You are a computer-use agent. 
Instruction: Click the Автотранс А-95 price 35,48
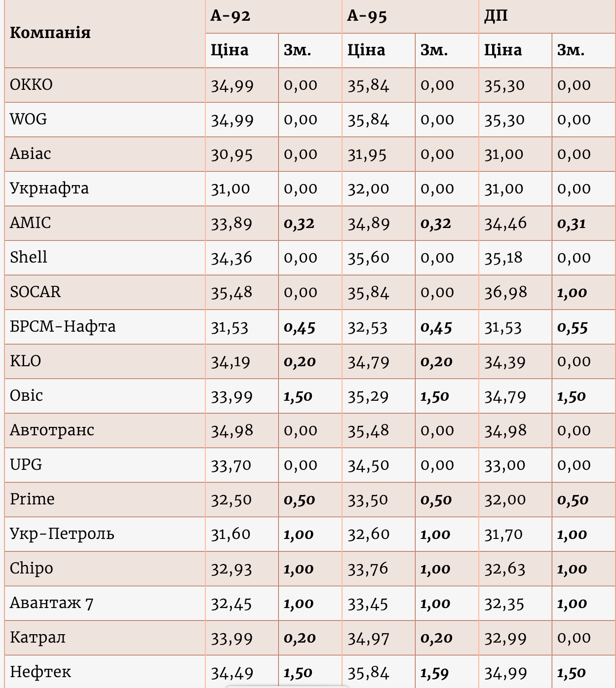click(x=368, y=431)
